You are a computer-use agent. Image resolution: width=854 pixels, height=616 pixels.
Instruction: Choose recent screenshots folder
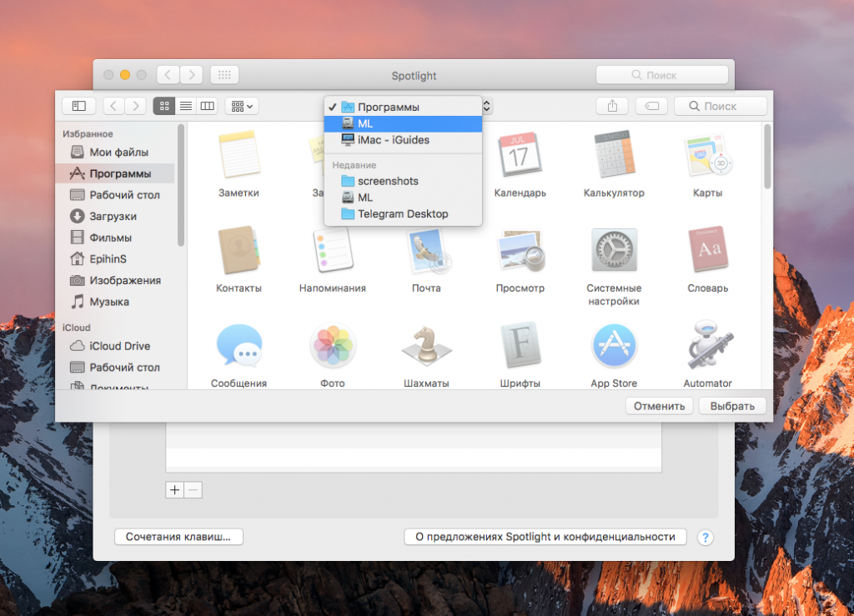[403, 181]
